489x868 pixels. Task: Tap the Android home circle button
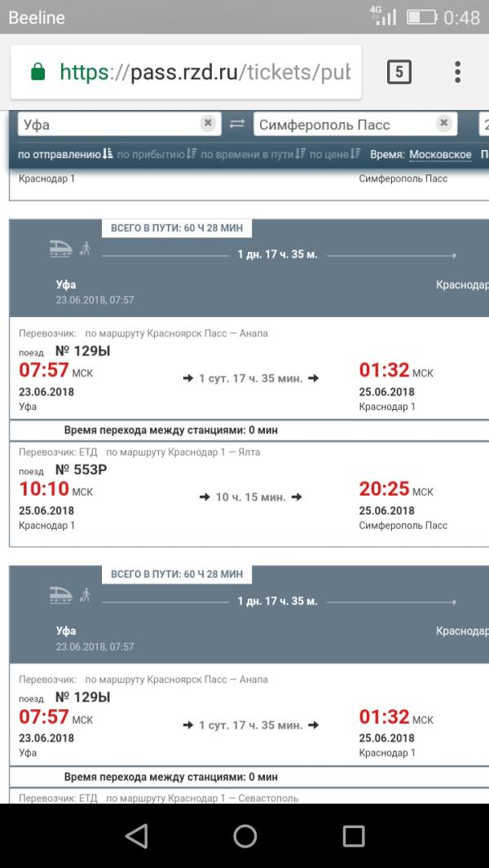(x=244, y=836)
